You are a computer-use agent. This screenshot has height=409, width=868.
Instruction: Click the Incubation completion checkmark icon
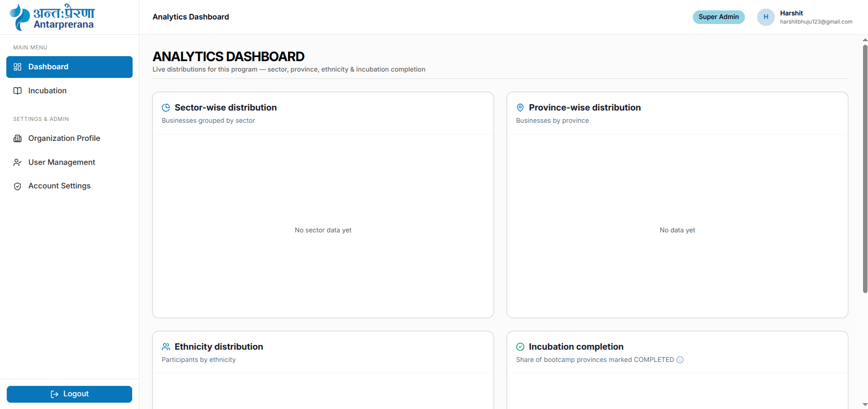pos(520,346)
